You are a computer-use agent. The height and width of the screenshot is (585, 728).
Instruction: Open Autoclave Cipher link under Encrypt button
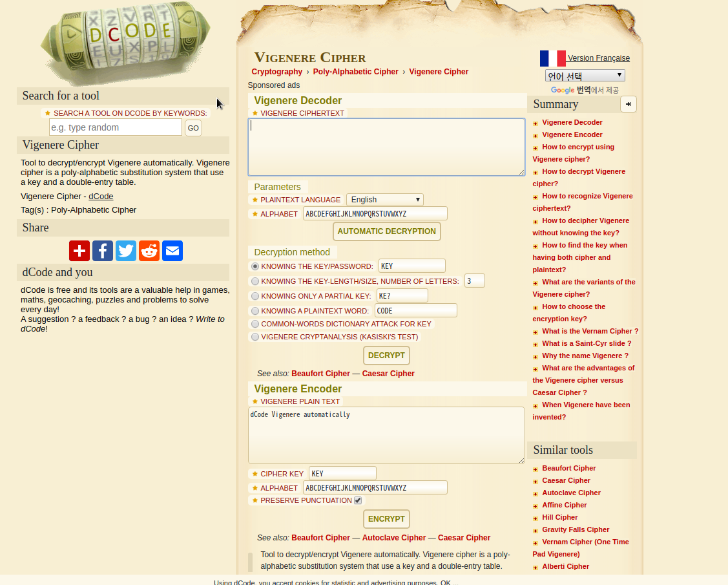coord(394,538)
